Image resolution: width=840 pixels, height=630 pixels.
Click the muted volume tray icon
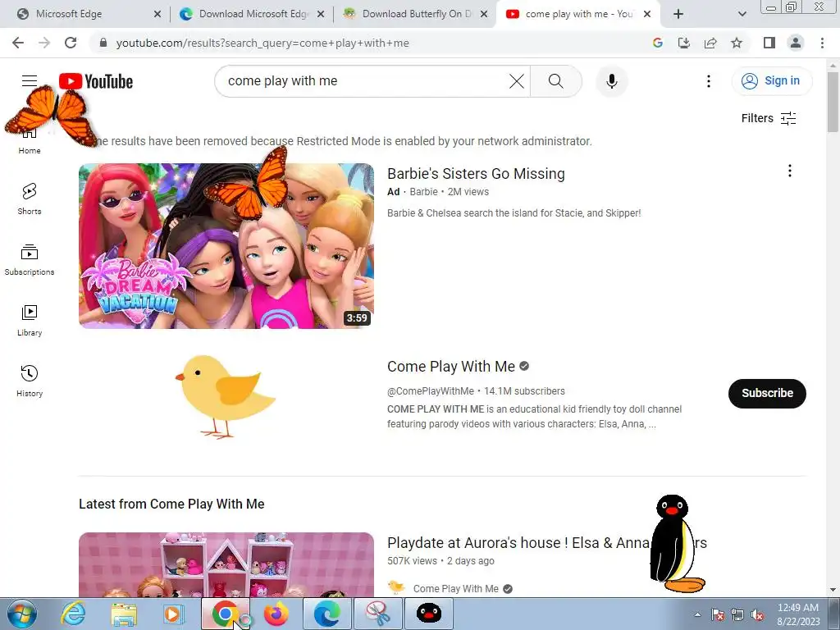[x=757, y=615]
